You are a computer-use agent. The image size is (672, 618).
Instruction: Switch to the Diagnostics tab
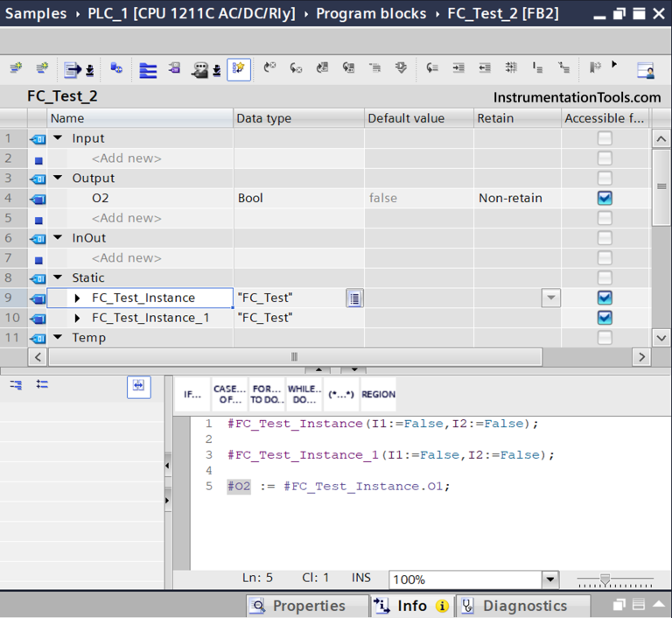tap(524, 606)
